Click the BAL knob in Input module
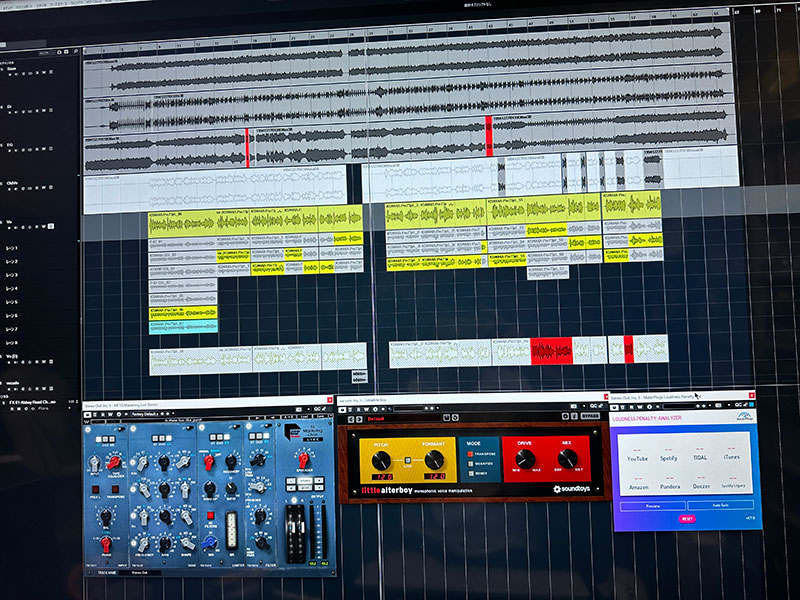Screen dimensions: 800x600 tap(106, 517)
